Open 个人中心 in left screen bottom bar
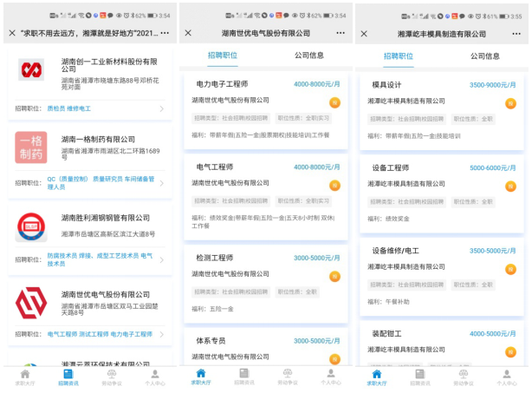The image size is (532, 393). point(155,377)
